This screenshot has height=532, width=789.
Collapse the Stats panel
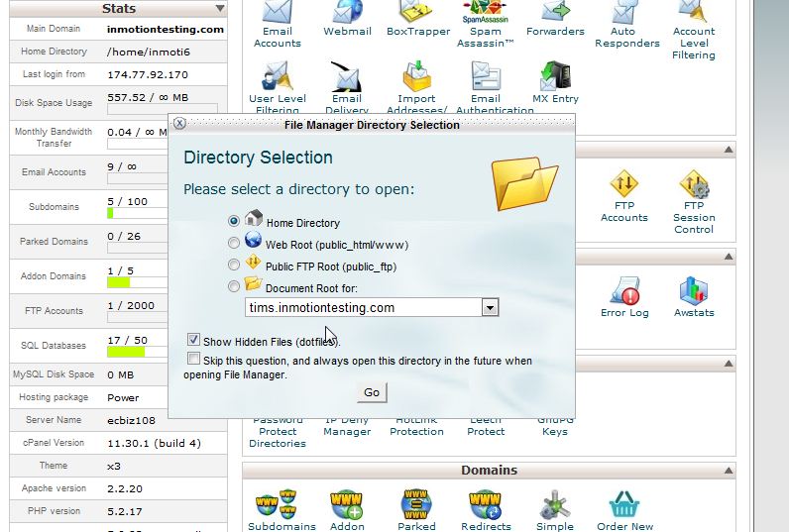coord(220,9)
